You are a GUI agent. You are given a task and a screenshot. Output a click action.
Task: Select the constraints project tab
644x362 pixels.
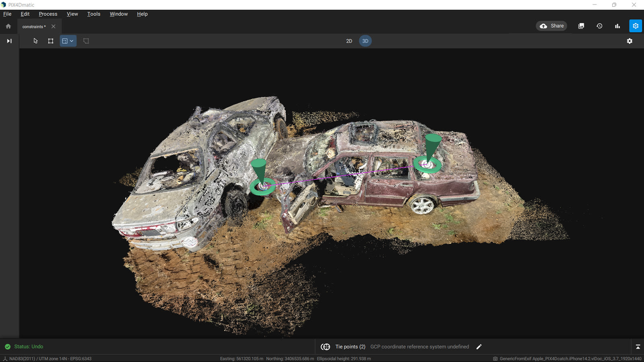pyautogui.click(x=34, y=27)
